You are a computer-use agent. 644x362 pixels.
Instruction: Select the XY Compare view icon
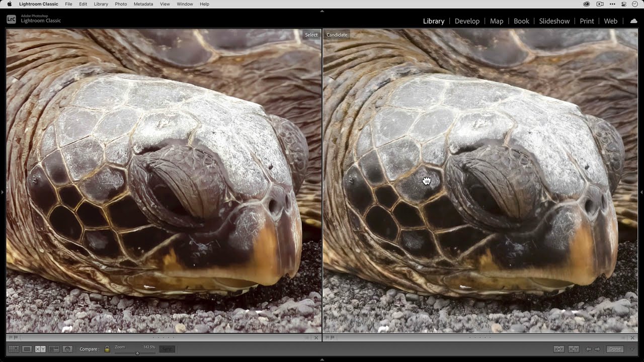coord(40,349)
